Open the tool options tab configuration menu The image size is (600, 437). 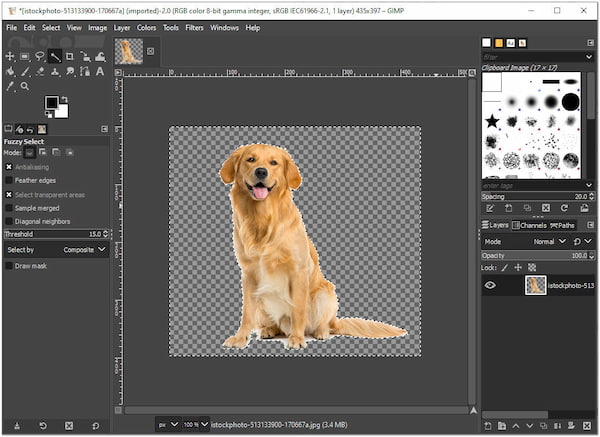[x=104, y=129]
